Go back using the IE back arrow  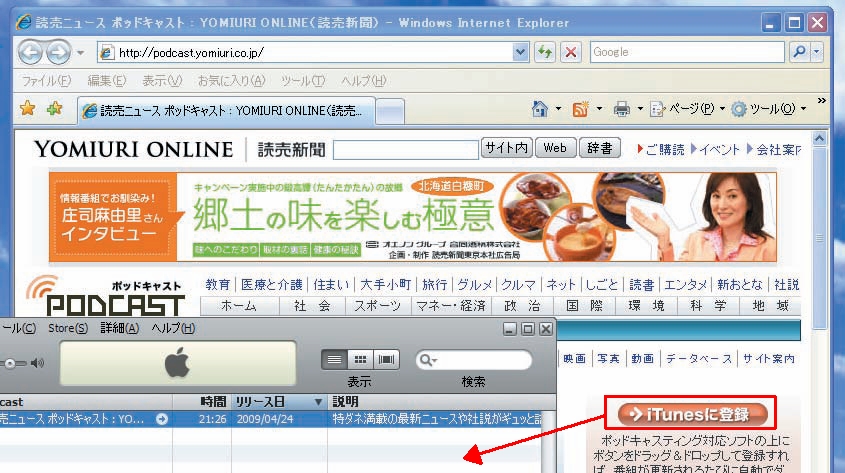[30, 52]
